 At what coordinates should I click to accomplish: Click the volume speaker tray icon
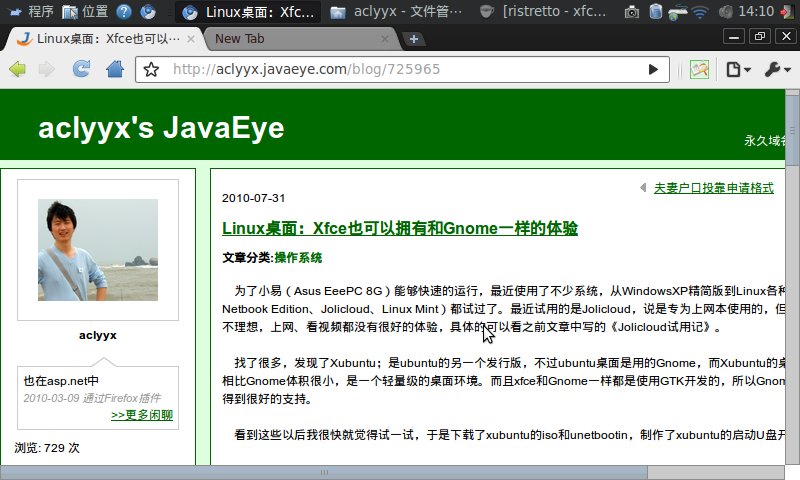point(725,12)
